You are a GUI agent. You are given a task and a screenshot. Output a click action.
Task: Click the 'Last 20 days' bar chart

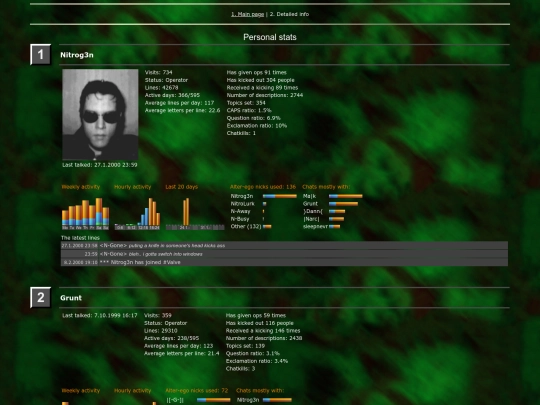pyautogui.click(x=195, y=214)
